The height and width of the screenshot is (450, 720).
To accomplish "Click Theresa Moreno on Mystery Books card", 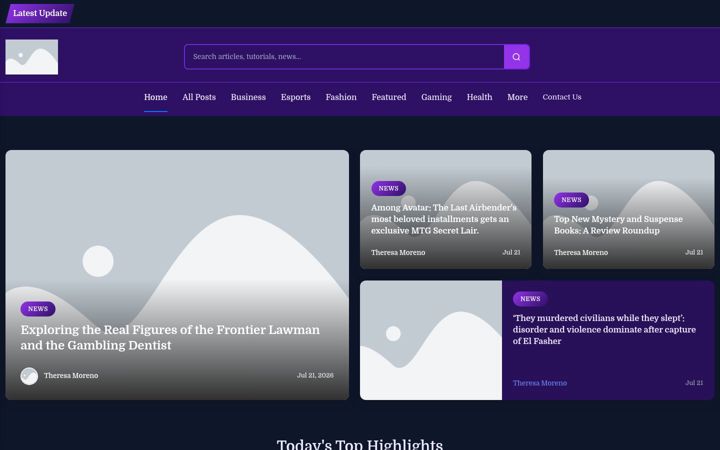I will click(x=581, y=253).
